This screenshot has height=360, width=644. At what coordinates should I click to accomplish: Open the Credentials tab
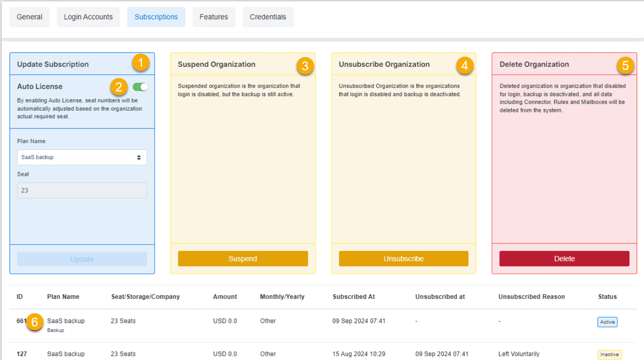[267, 17]
